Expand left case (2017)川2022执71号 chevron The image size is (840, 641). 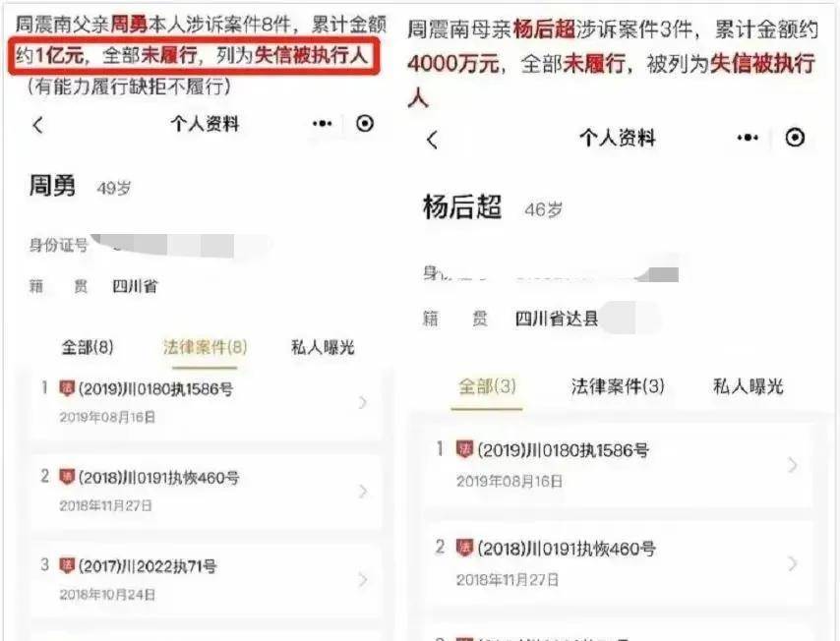363,579
